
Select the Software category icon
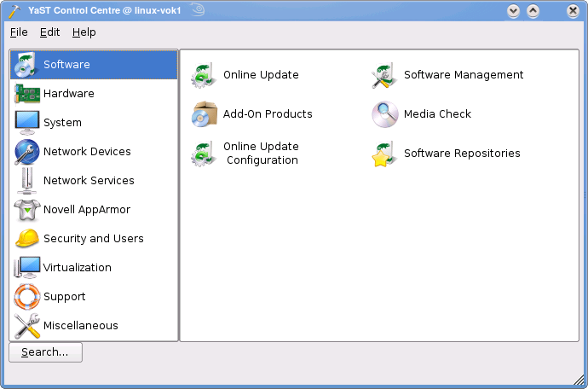[26, 65]
